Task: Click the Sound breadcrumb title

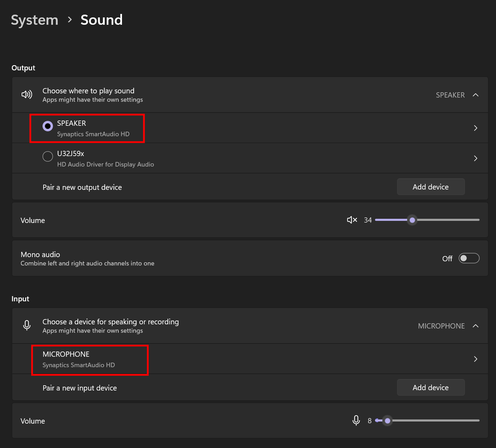Action: coord(101,20)
